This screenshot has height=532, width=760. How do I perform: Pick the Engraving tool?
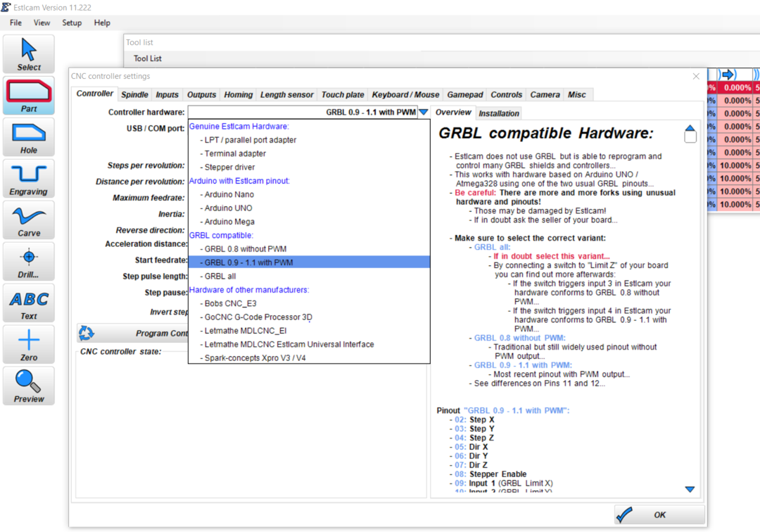coord(29,179)
